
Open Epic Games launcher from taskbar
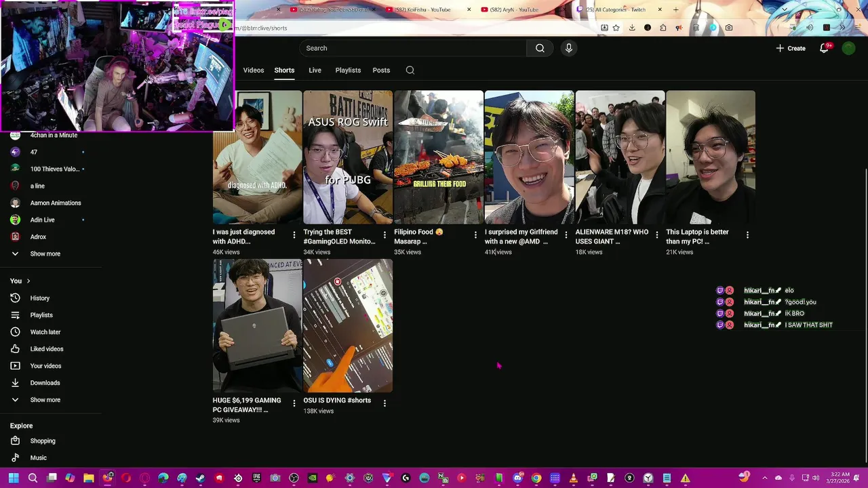coord(256,479)
